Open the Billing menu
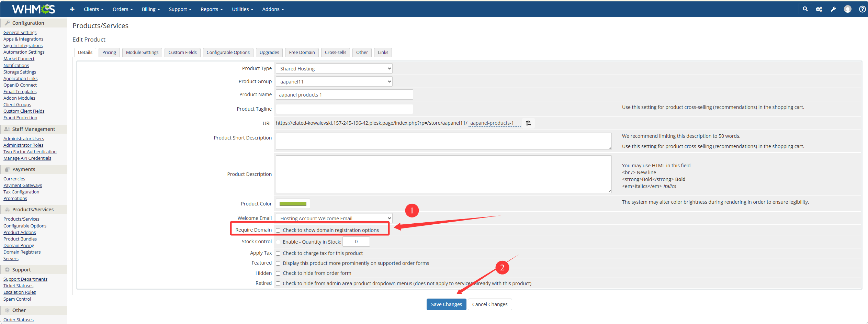 click(x=150, y=9)
